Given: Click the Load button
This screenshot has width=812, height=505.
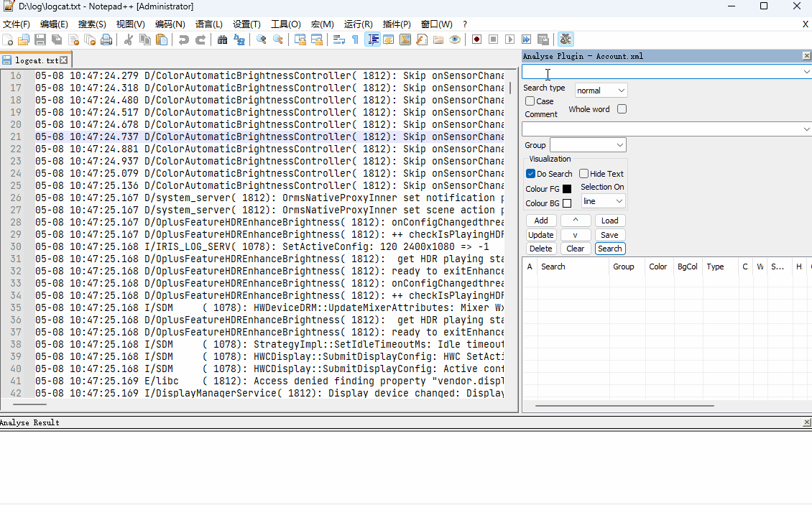Looking at the screenshot, I should coord(610,221).
